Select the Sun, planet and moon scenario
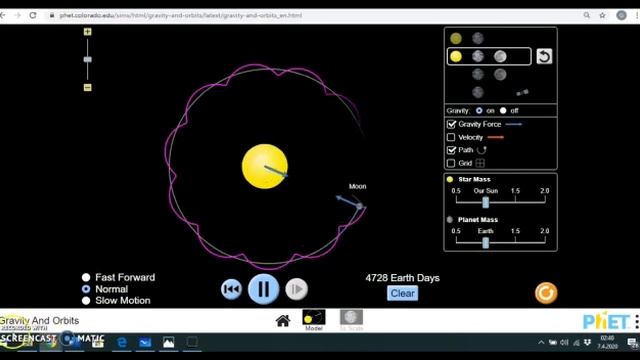 pyautogui.click(x=489, y=56)
